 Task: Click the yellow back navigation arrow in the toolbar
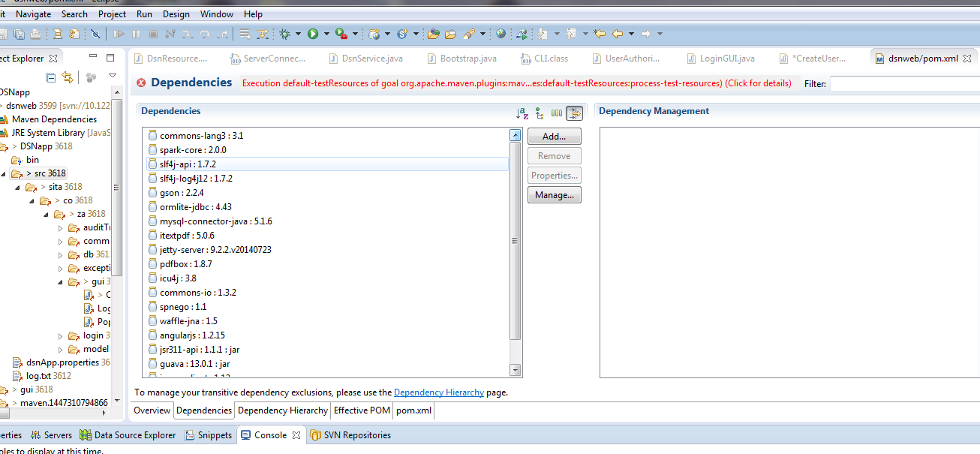click(618, 34)
